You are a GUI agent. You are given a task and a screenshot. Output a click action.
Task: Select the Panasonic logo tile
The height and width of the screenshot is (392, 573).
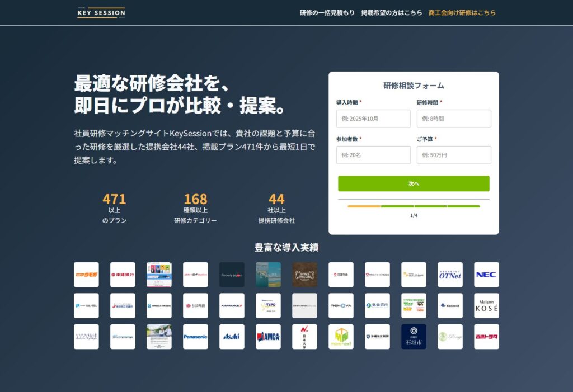(195, 337)
